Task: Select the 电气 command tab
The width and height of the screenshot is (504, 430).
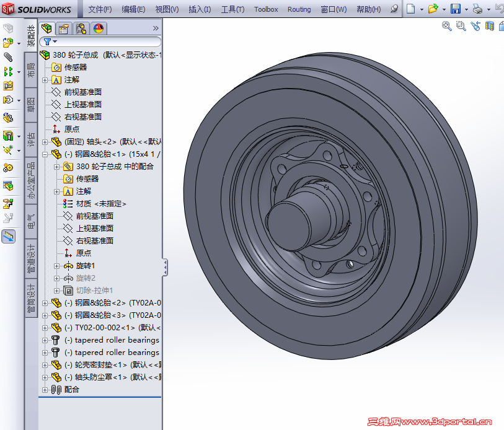Action: (x=31, y=221)
